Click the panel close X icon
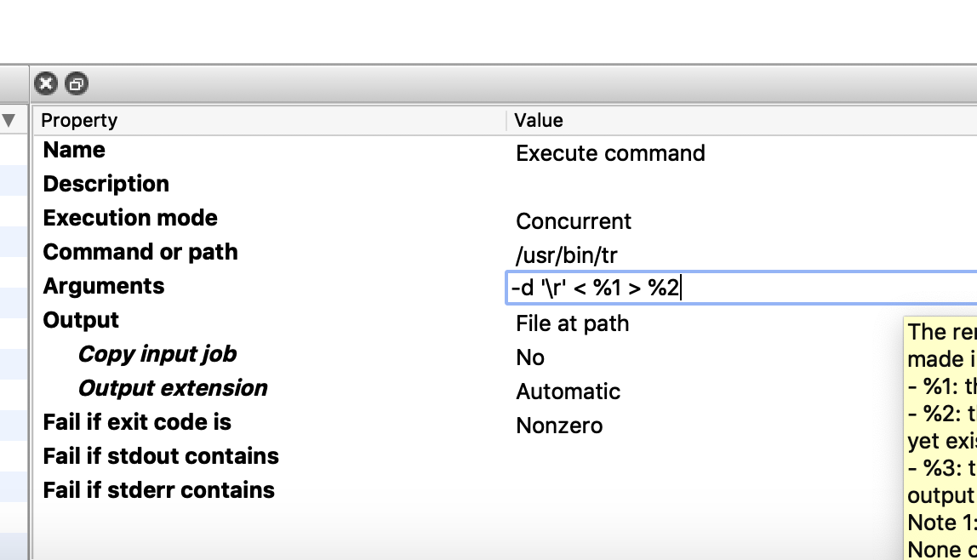The height and width of the screenshot is (560, 977). (x=46, y=84)
